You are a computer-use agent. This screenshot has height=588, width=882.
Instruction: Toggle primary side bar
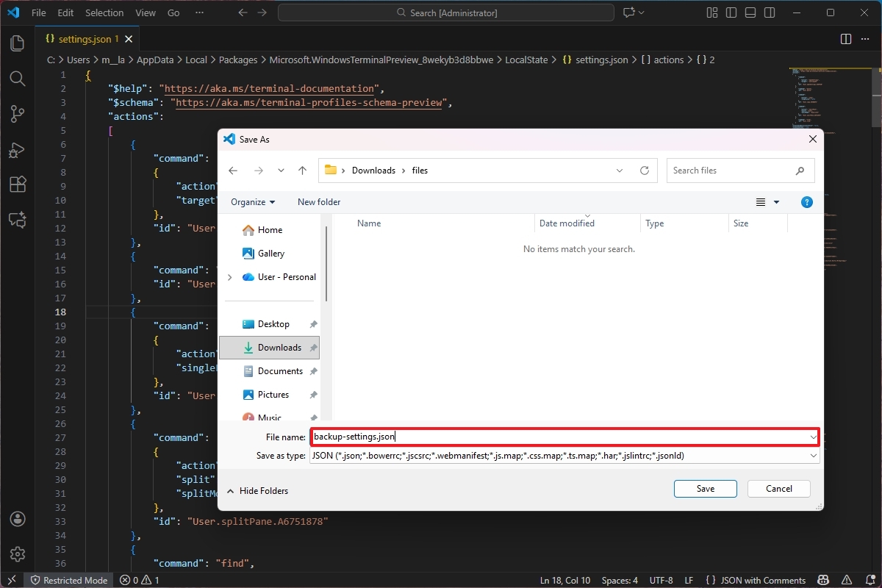(731, 12)
